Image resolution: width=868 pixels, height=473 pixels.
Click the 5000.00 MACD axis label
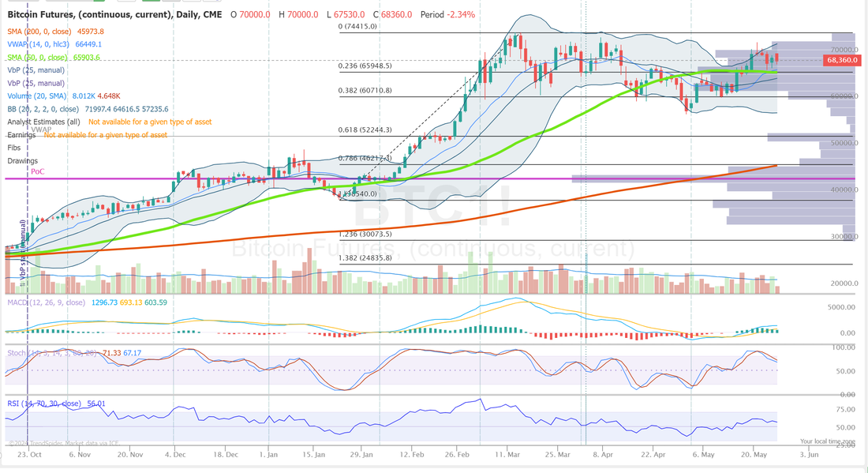[841, 307]
